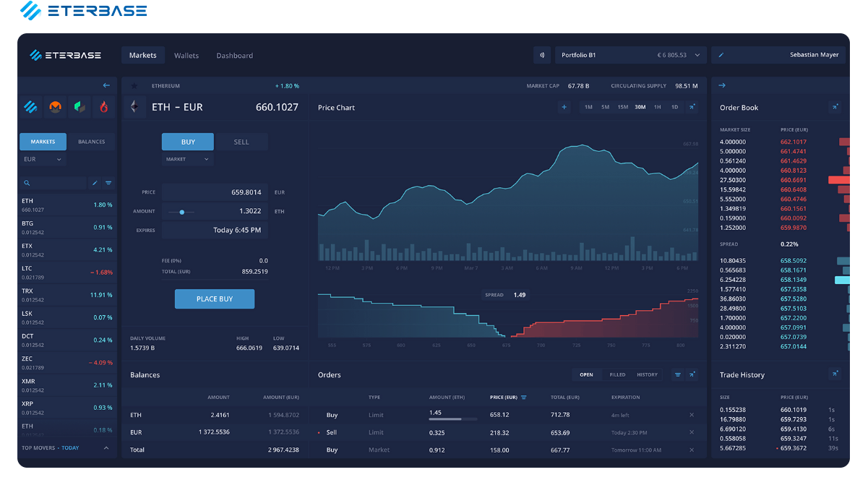Click the search magnifier icon in the markets list
Viewport: 868px width, 480px height.
pos(27,183)
